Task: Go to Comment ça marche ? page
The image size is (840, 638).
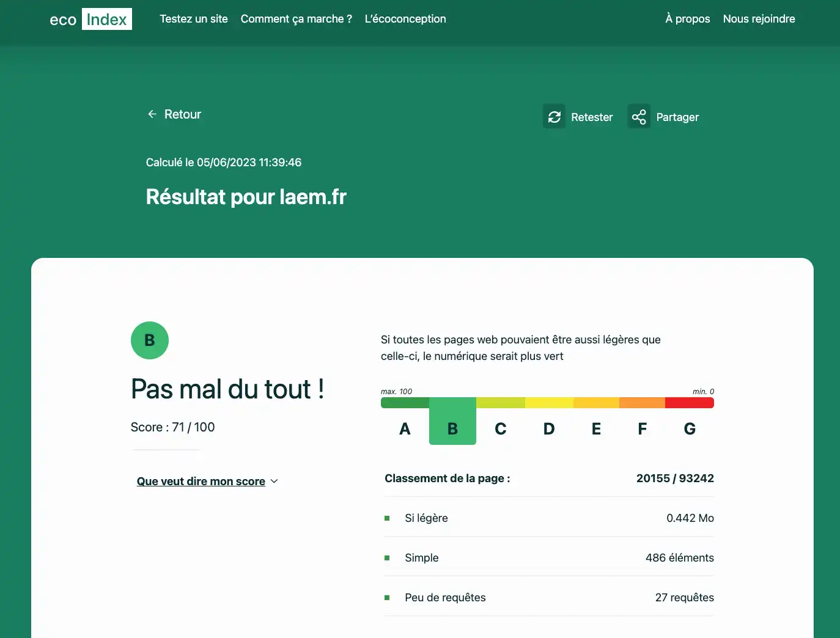Action: (x=297, y=19)
